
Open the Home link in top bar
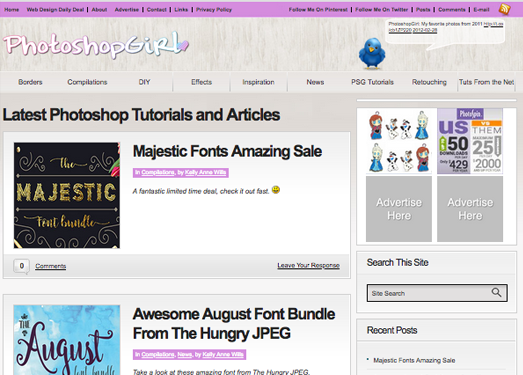(x=12, y=10)
